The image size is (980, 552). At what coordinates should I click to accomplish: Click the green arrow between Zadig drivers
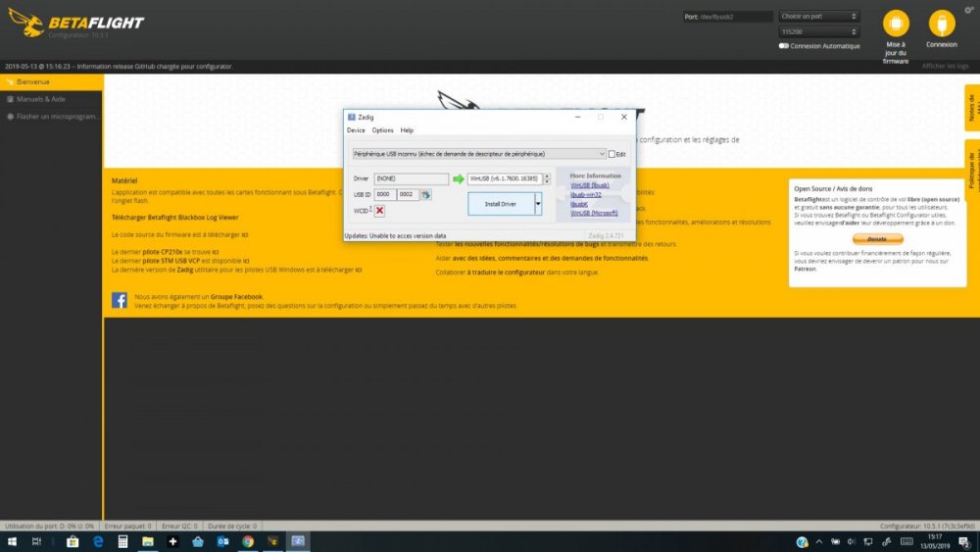(x=458, y=178)
